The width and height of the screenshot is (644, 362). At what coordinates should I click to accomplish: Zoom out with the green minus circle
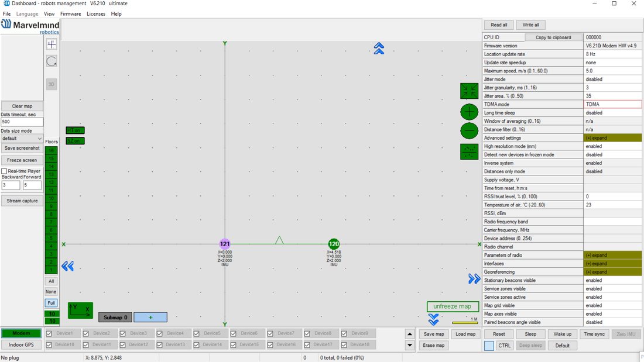(469, 131)
